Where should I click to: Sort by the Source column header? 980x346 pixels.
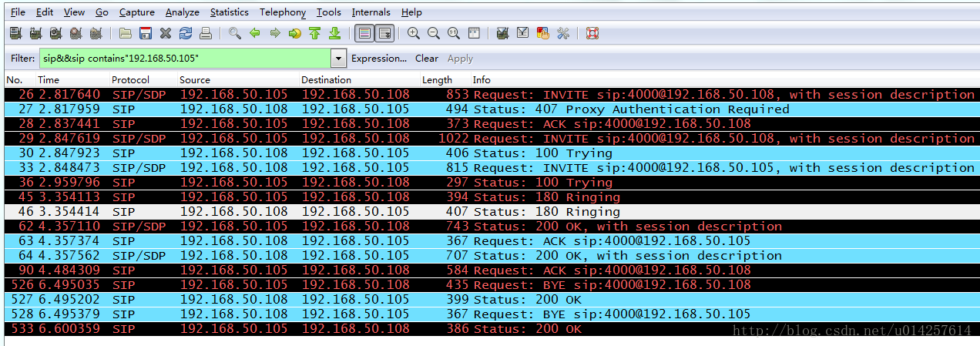pyautogui.click(x=237, y=80)
